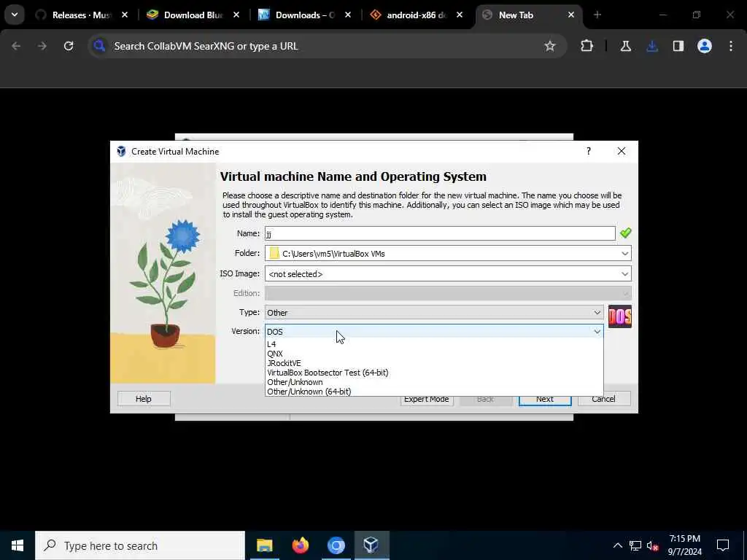Open the Windows Start menu
This screenshot has height=560, width=747.
(x=18, y=545)
